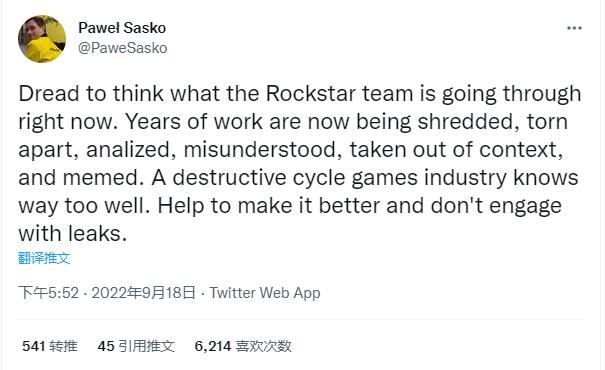Image resolution: width=605 pixels, height=370 pixels.
Task: Open the @PaweSasko handle link
Action: coord(123,48)
